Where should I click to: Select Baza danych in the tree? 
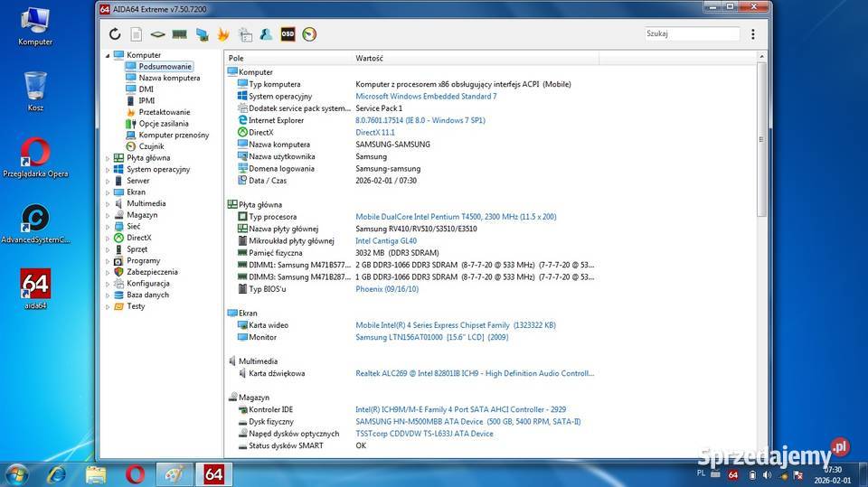(x=147, y=295)
